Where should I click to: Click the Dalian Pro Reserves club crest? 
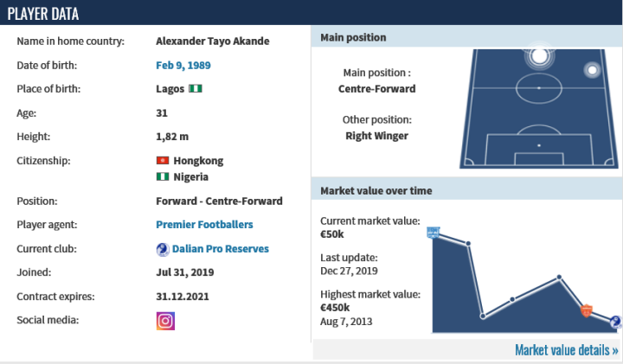pyautogui.click(x=162, y=249)
